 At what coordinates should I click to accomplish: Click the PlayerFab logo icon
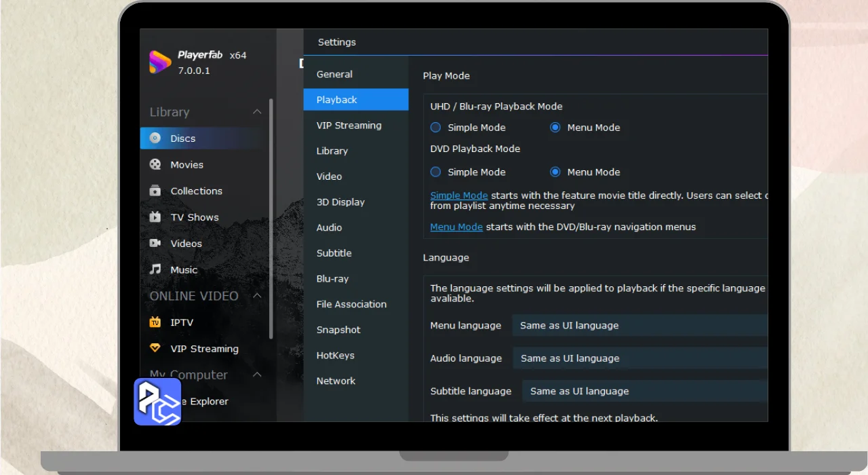(160, 62)
